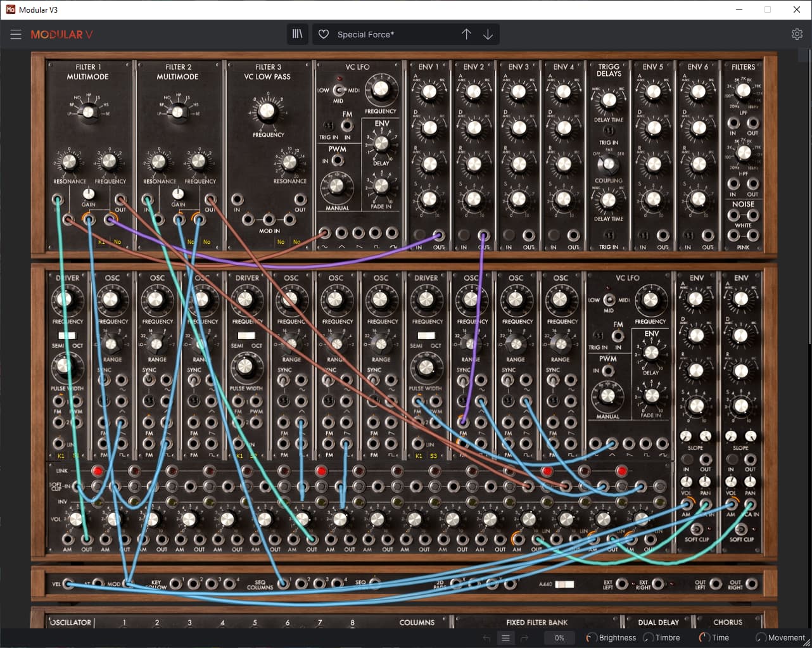
Task: Open the DUAL DELAY tab
Action: (x=658, y=622)
